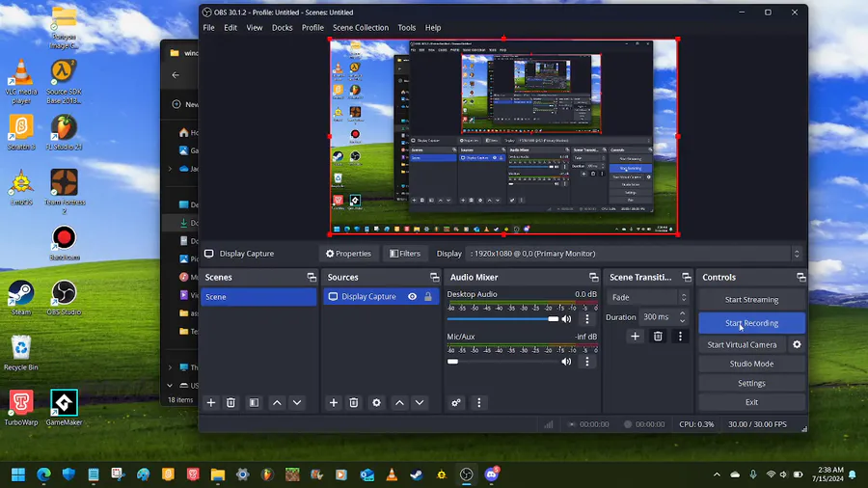Undock the Controls panel
This screenshot has height=488, width=868.
[x=801, y=277]
